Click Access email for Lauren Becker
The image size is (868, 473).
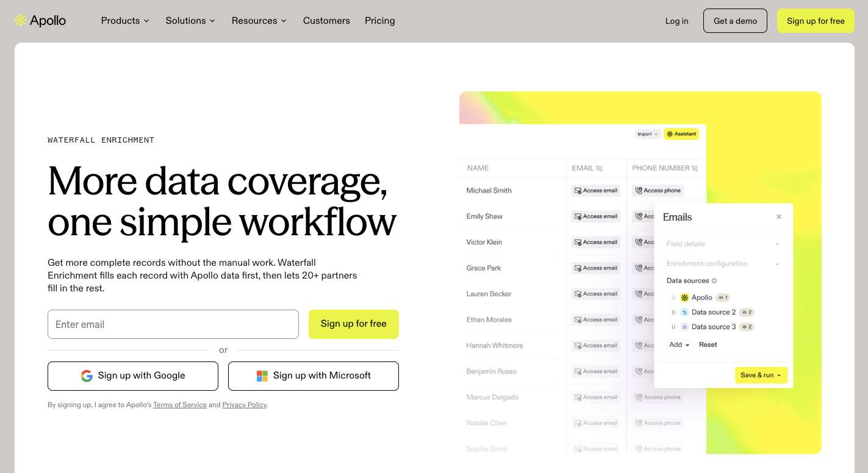[x=596, y=294]
